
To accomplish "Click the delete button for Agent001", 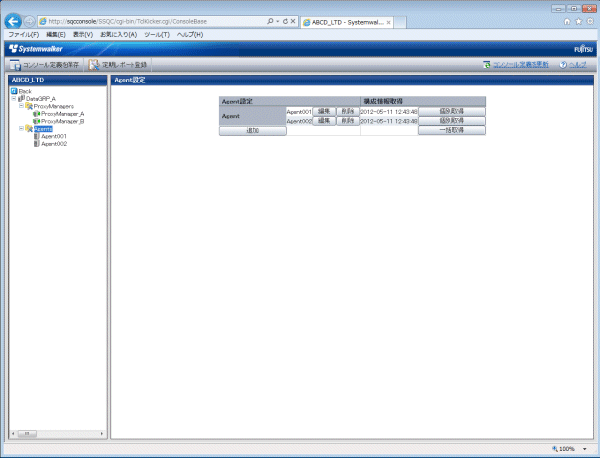I will (x=348, y=111).
